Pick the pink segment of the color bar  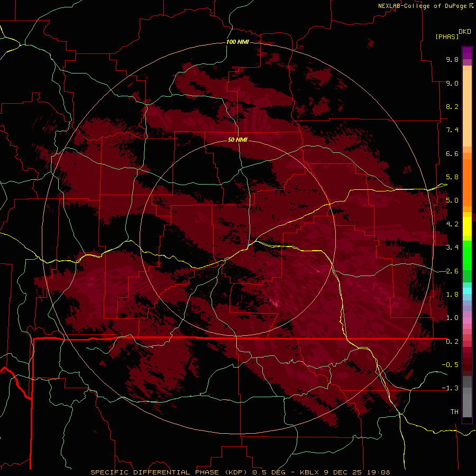[467, 321]
